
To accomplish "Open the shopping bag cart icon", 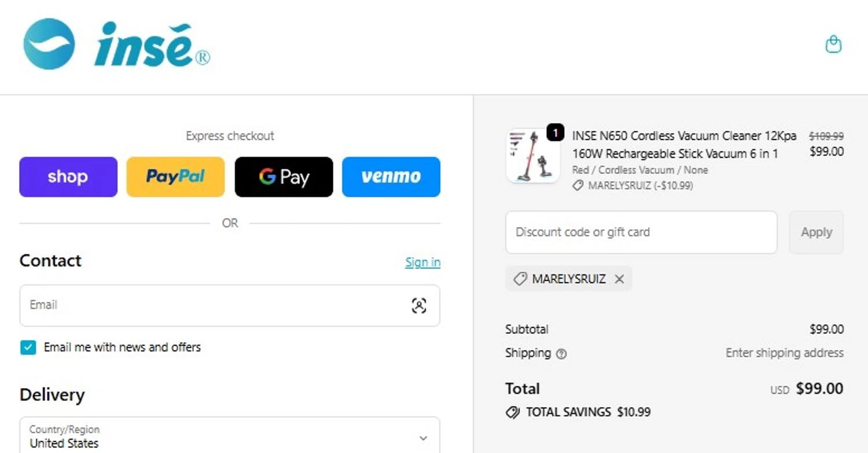I will (x=833, y=44).
